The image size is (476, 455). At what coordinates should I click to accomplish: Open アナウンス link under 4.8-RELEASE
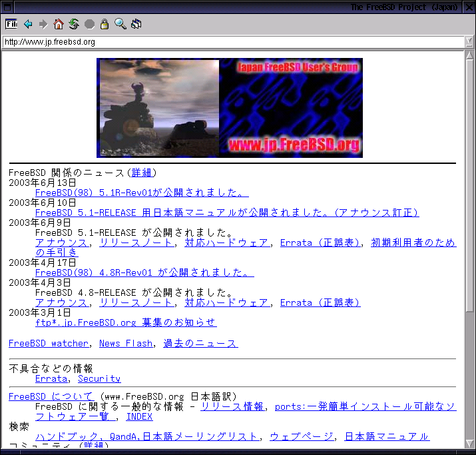tap(62, 303)
